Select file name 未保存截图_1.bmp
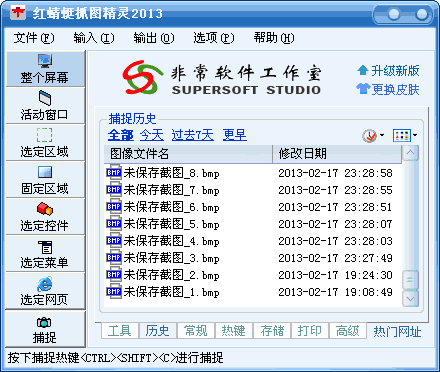 tap(172, 292)
